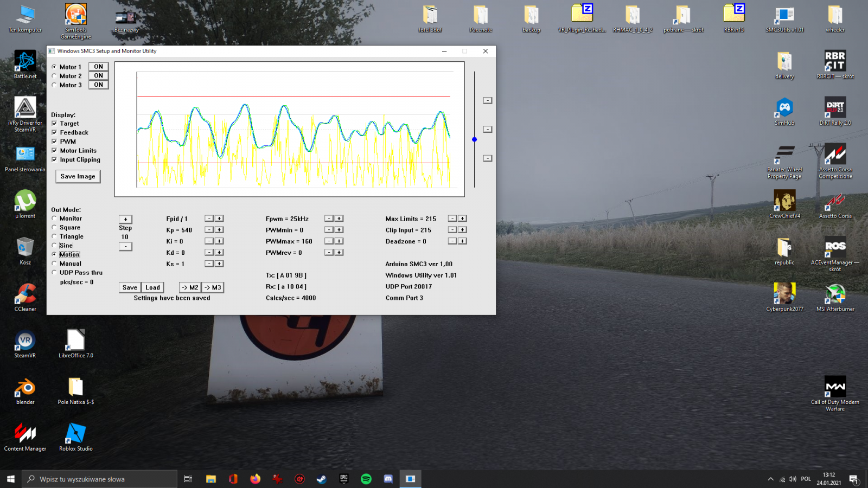Select the Motor 2 radio button
The width and height of the screenshot is (868, 488).
(x=54, y=76)
